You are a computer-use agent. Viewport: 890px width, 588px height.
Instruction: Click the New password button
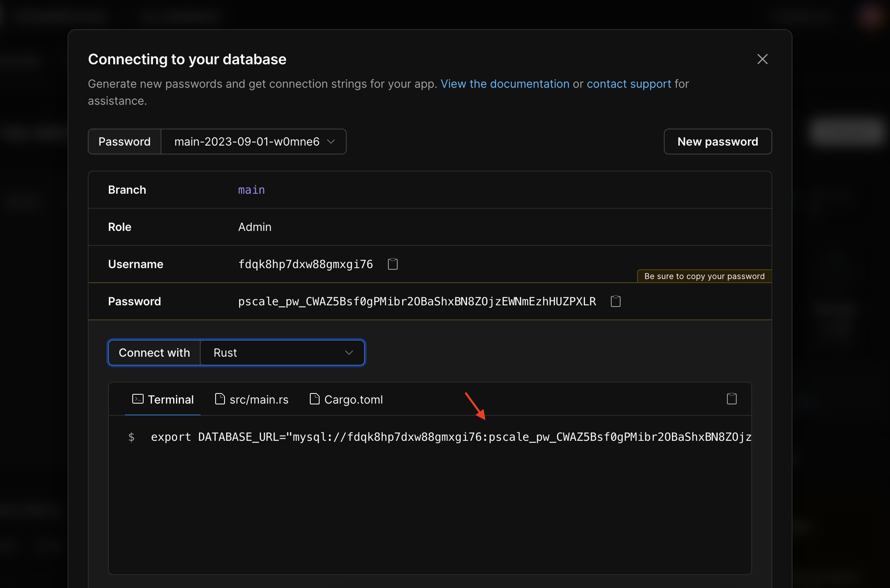coord(717,142)
